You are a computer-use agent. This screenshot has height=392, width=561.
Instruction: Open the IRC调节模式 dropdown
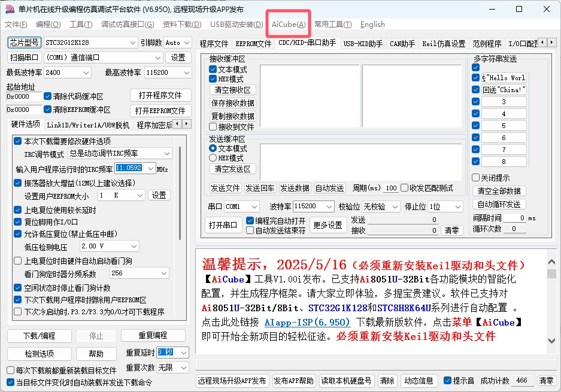[x=120, y=153]
